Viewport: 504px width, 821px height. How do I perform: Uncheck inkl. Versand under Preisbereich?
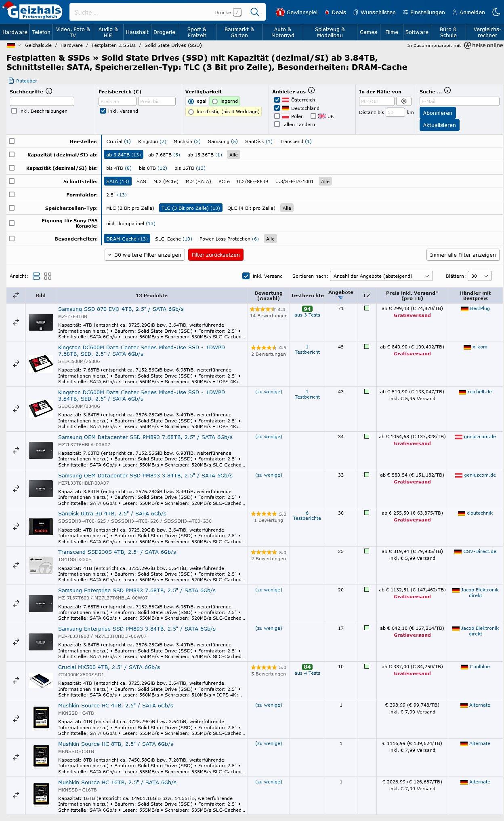click(103, 111)
